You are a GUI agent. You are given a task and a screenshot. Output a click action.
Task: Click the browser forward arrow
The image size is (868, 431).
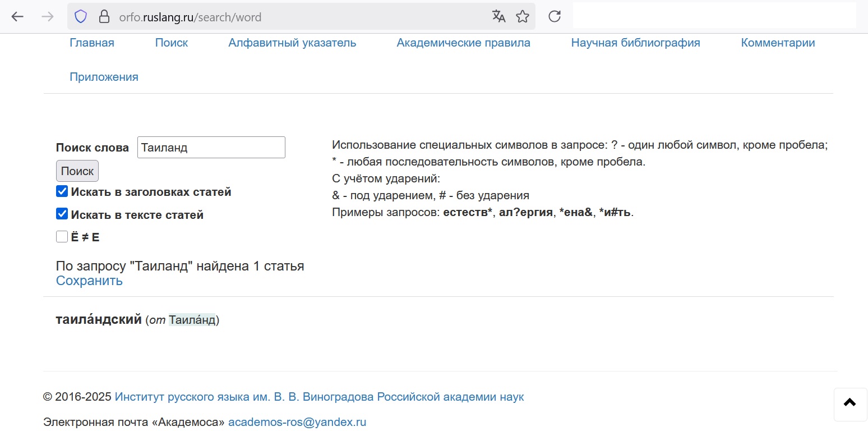(x=48, y=17)
